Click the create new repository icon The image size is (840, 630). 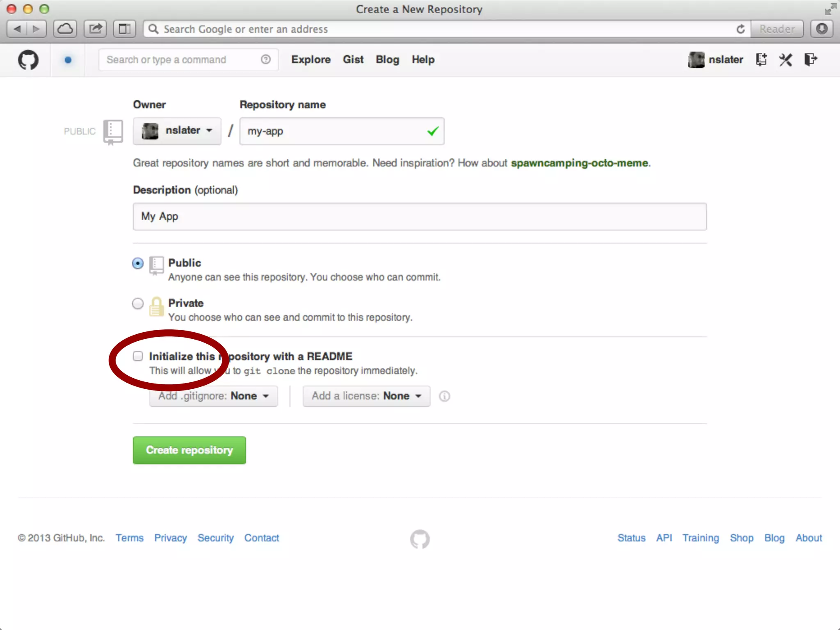coord(761,60)
